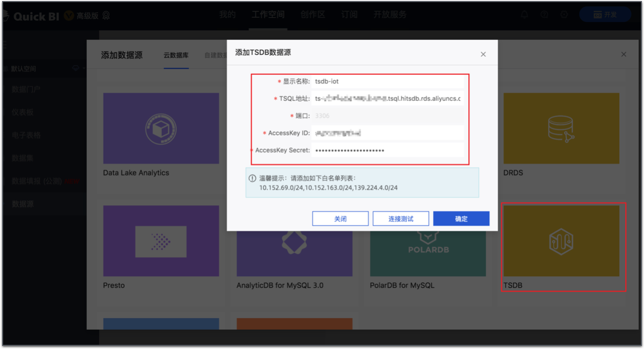Click the 端口 field showing 3306
Screen dimensions: 644x349
tap(388, 115)
